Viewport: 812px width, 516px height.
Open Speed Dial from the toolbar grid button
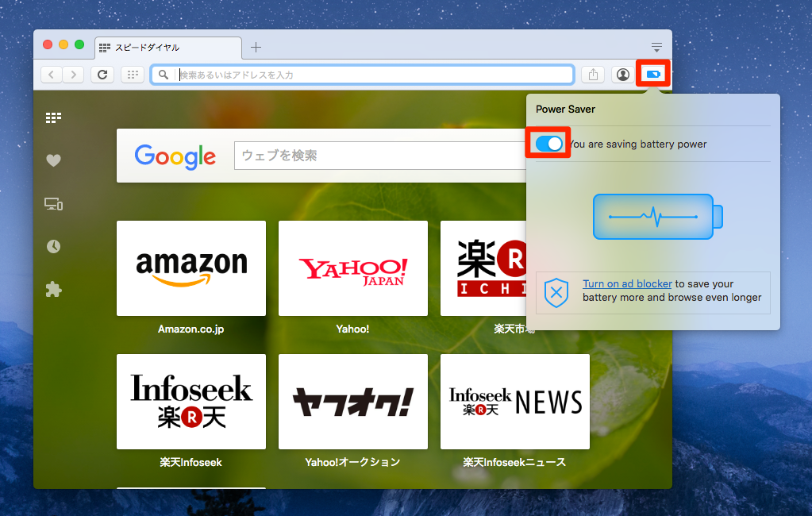(133, 75)
